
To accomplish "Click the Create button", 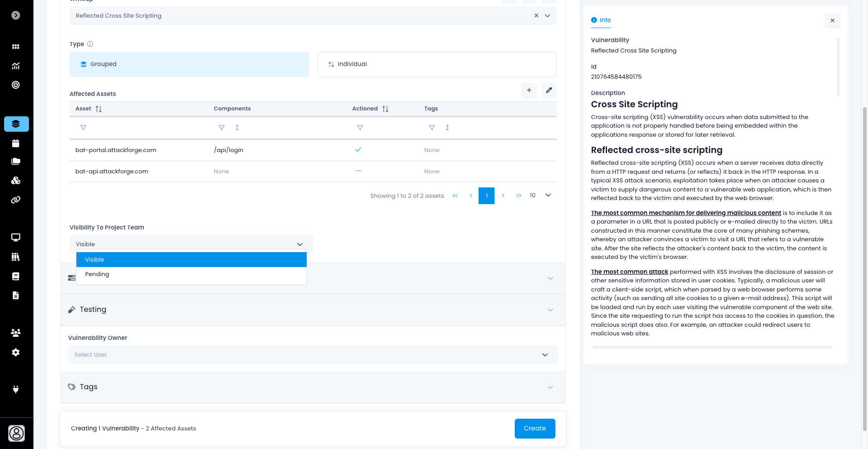I will coord(535,428).
